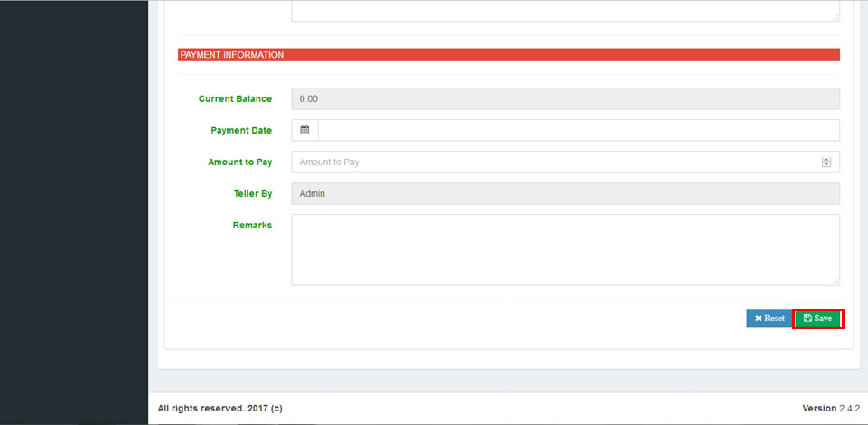
Task: Click the red Payment Information header bar
Action: tap(509, 55)
